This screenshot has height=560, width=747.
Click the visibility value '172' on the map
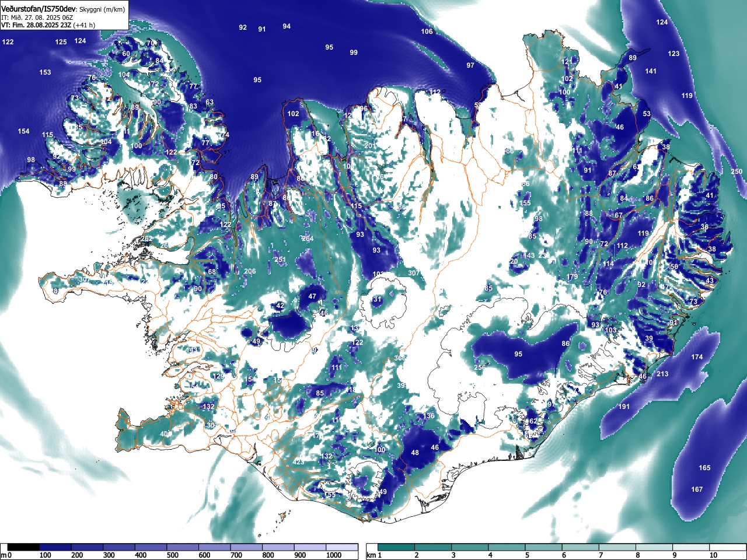(153, 84)
